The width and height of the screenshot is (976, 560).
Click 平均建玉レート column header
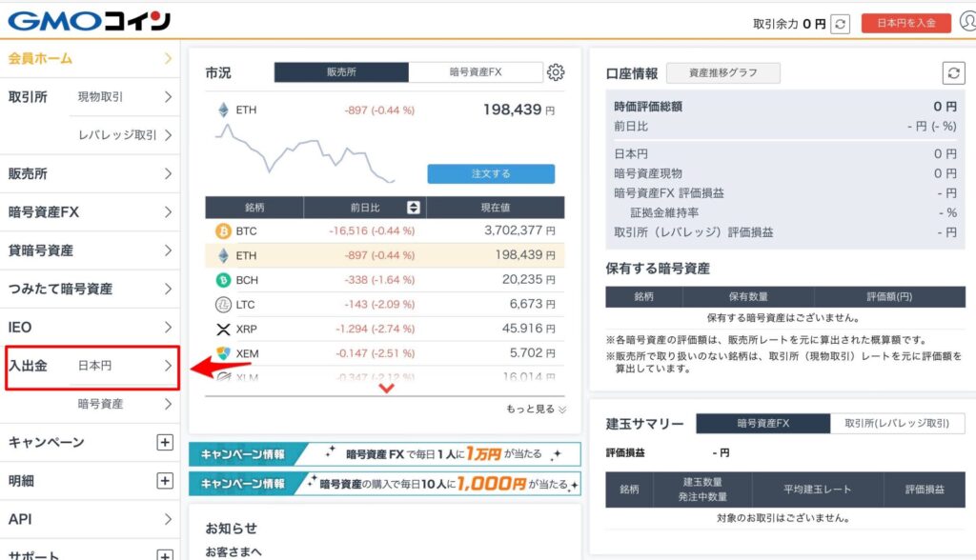(817, 490)
